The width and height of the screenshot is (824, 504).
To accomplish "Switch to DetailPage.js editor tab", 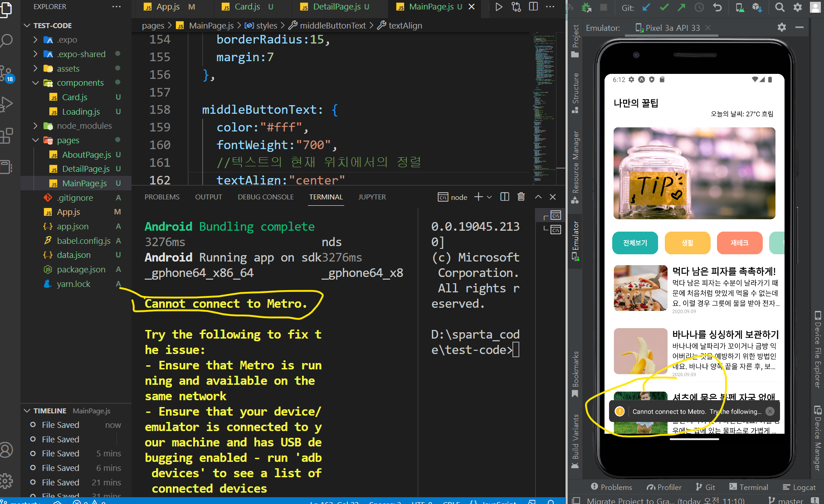I will tap(336, 7).
